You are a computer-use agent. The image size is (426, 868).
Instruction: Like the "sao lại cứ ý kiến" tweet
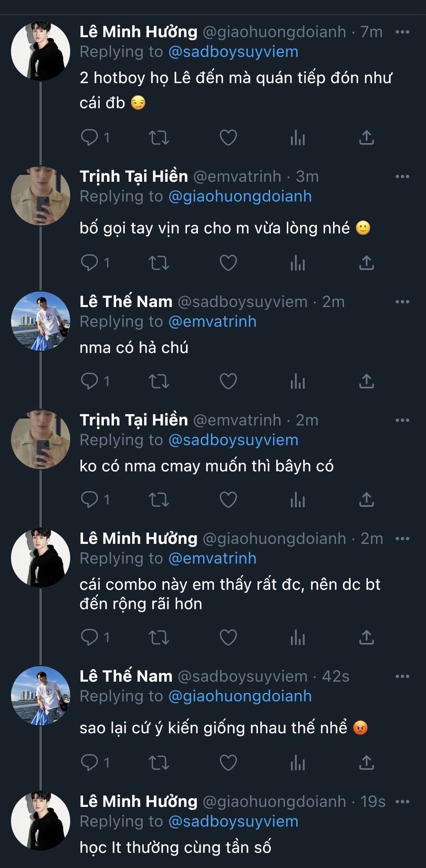pyautogui.click(x=228, y=763)
